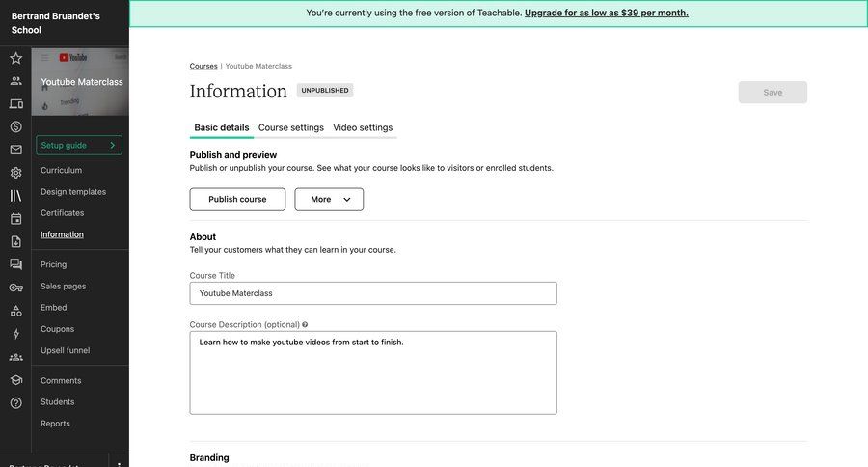Screen dimensions: 868x467
Task: Switch to the Video settings tab
Action: 363,127
